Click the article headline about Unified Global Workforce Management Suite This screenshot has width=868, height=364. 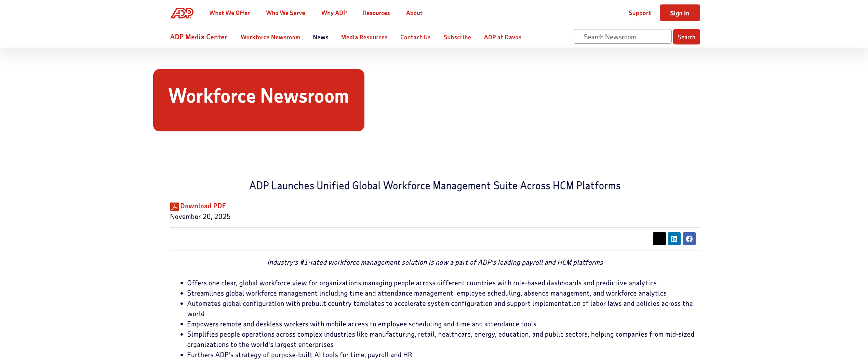(435, 186)
